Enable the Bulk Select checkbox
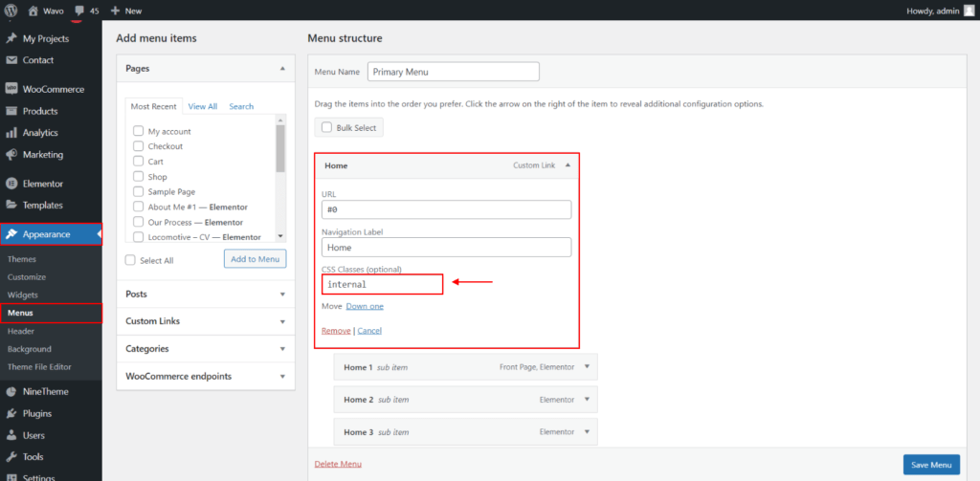Image resolution: width=980 pixels, height=481 pixels. point(326,127)
